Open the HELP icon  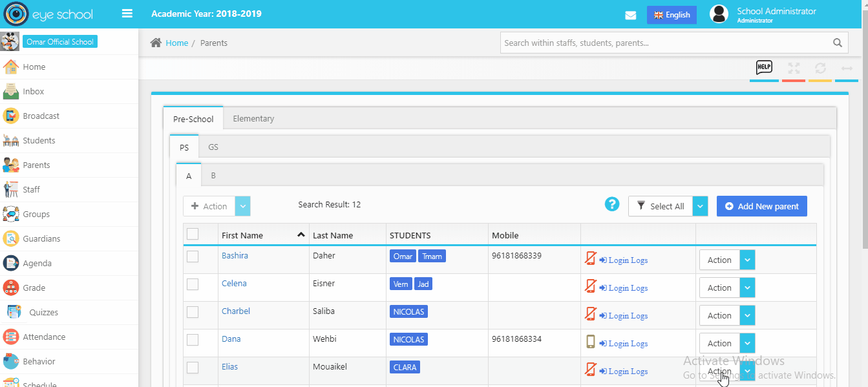[765, 67]
